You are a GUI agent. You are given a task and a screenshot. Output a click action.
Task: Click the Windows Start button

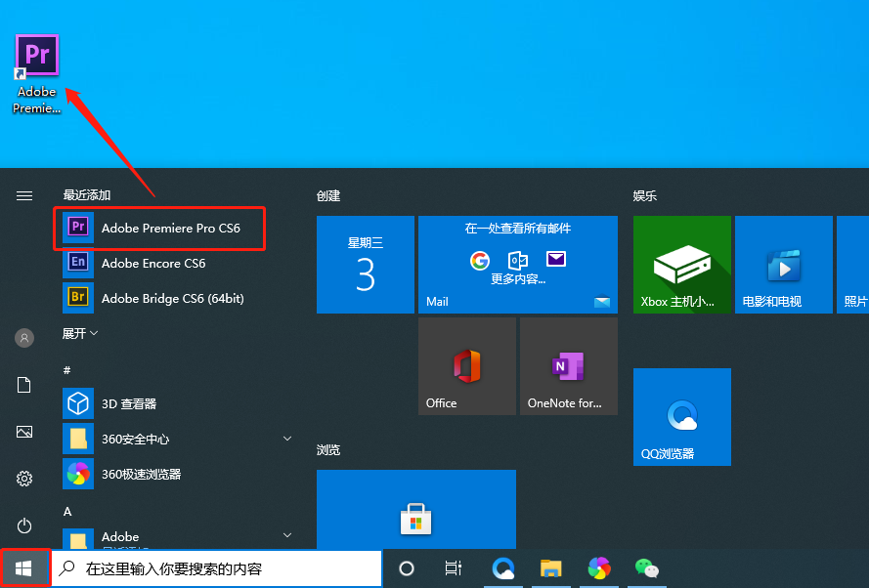[x=23, y=568]
